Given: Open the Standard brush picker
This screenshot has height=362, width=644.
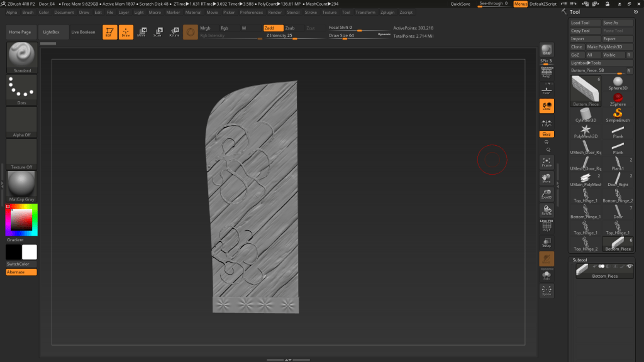Looking at the screenshot, I should [x=22, y=57].
